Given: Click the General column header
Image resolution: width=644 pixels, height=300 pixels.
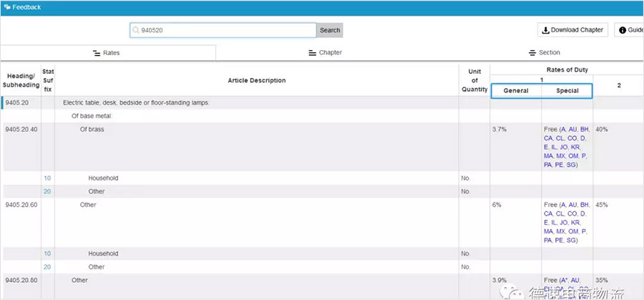Looking at the screenshot, I should (x=516, y=91).
